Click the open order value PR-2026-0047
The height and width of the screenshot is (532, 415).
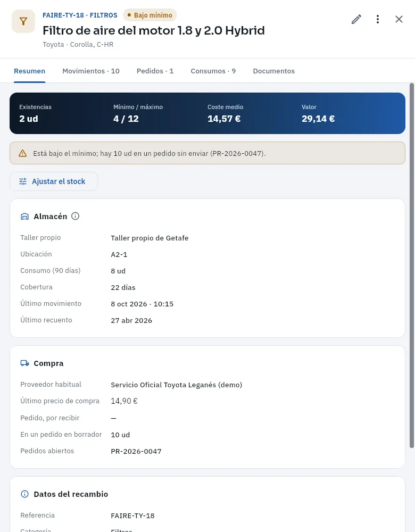point(136,451)
